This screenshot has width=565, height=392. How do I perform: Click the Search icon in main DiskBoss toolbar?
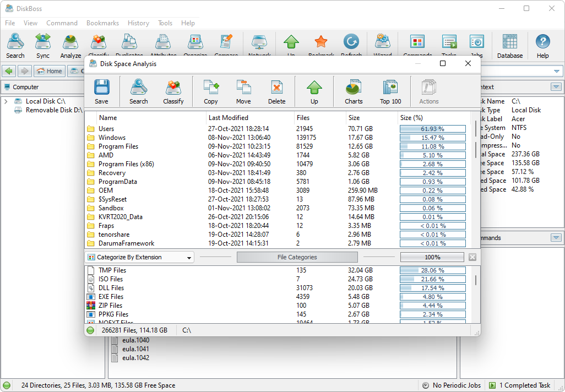[15, 46]
